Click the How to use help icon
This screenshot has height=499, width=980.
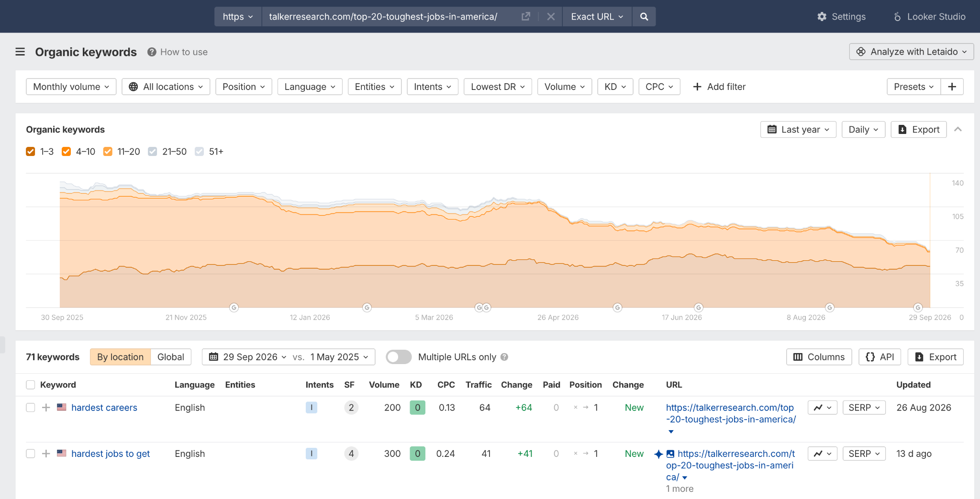pyautogui.click(x=152, y=52)
